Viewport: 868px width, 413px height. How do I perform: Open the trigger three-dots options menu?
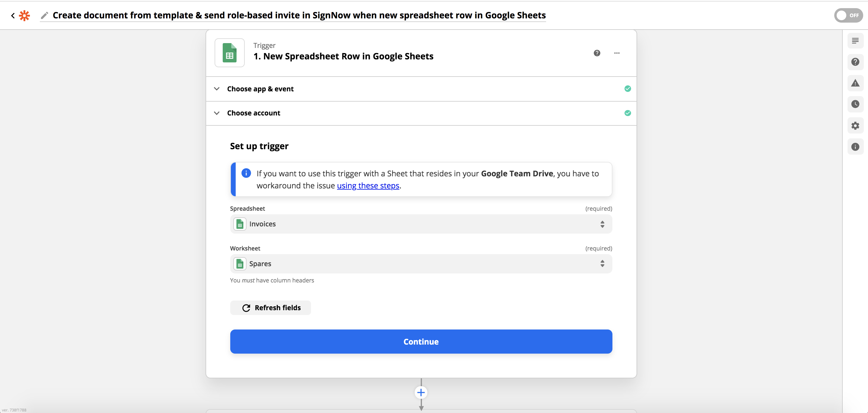pos(617,53)
